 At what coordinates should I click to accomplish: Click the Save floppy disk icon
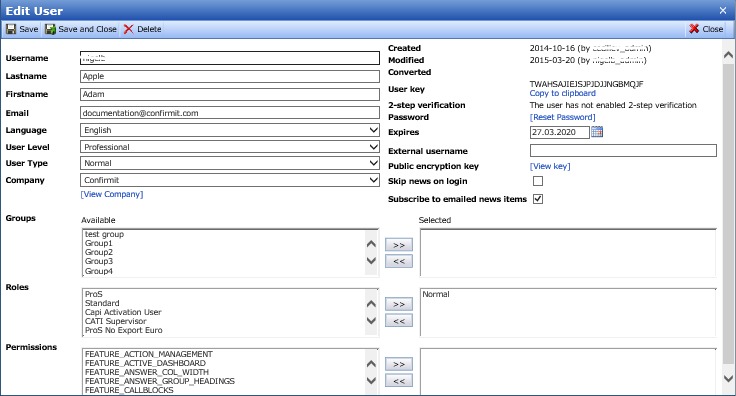click(11, 29)
